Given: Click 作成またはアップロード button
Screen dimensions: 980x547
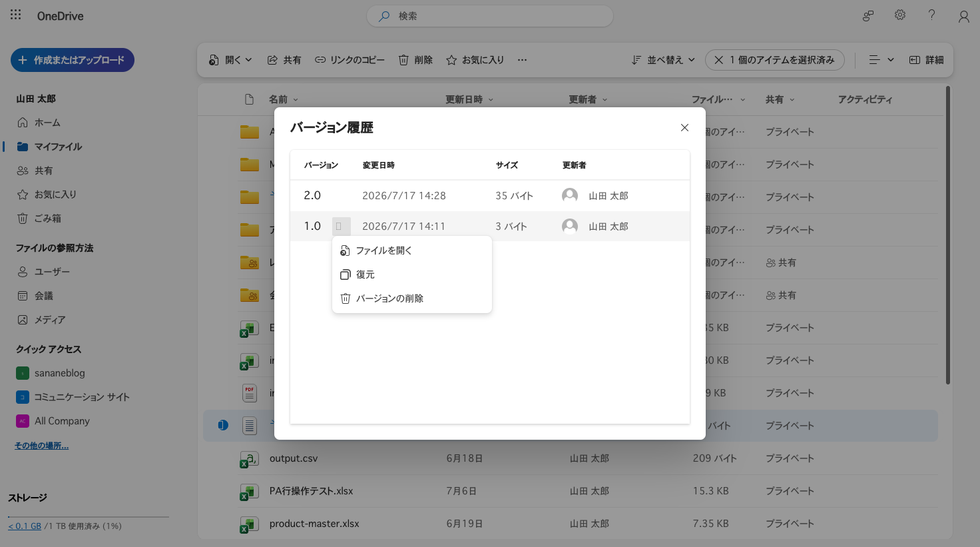Looking at the screenshot, I should (73, 60).
